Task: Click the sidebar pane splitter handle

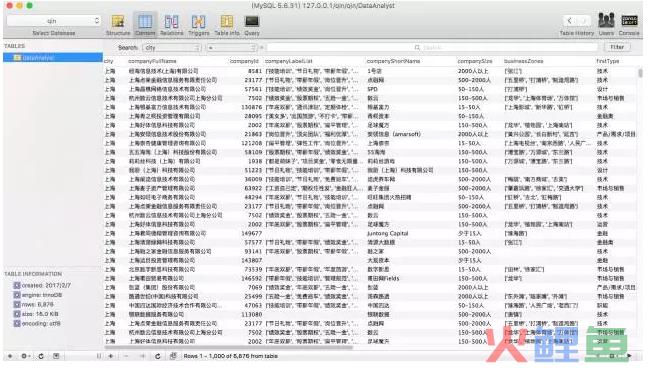Action: (99, 356)
